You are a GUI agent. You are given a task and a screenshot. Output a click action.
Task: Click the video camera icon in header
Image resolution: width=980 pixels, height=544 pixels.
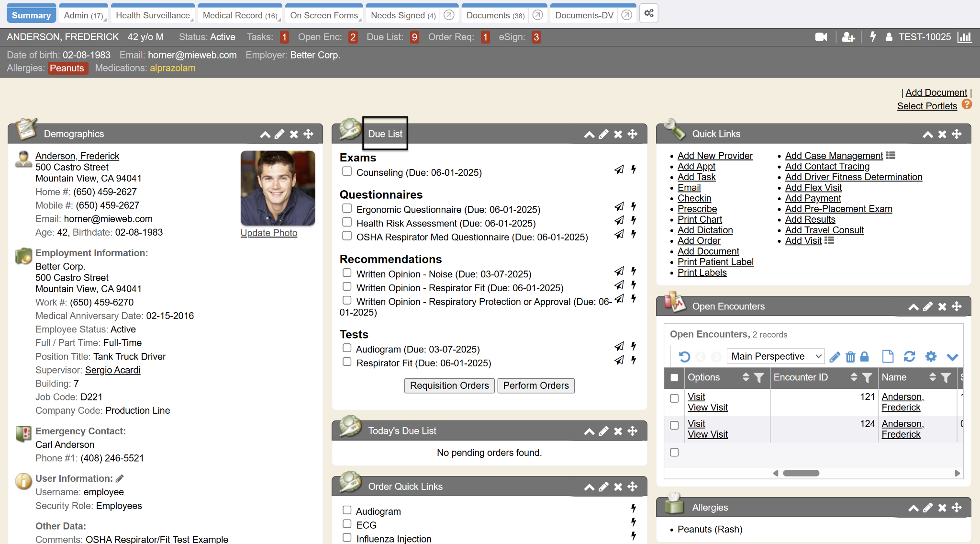(821, 37)
